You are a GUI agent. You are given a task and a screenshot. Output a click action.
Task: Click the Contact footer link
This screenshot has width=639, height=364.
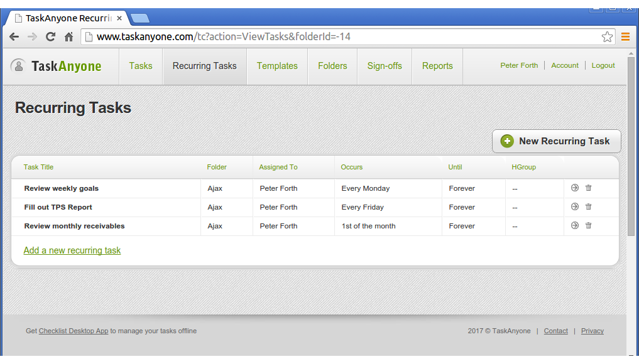[555, 331]
